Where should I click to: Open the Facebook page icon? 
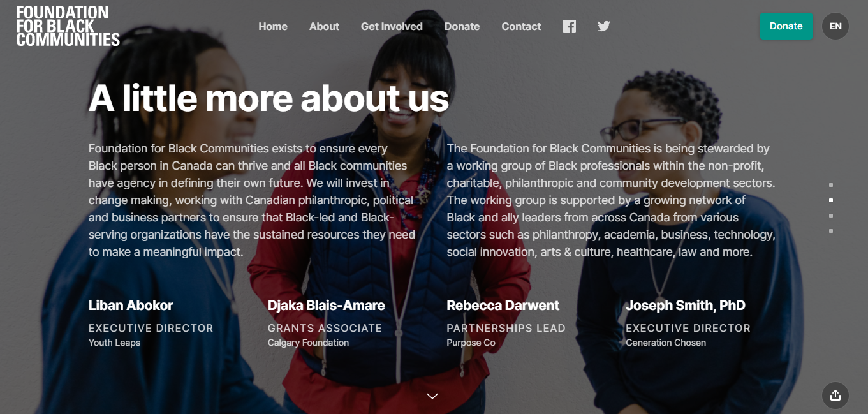point(570,26)
